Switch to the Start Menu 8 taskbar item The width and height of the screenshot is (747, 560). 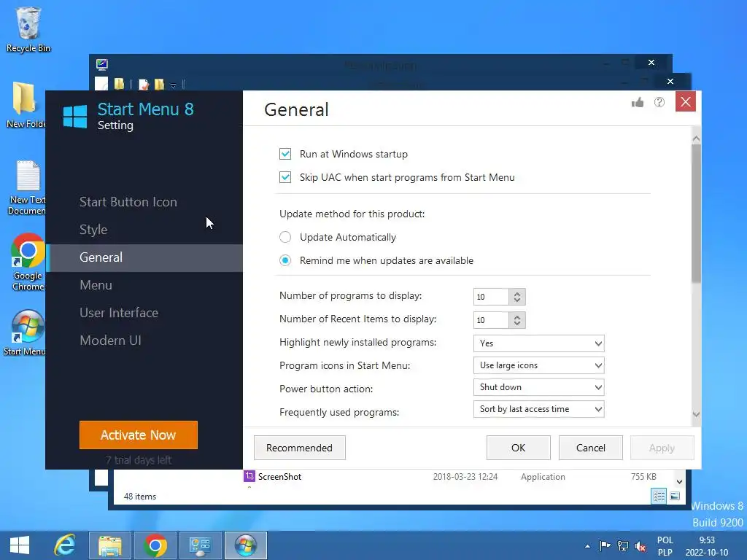click(x=245, y=545)
